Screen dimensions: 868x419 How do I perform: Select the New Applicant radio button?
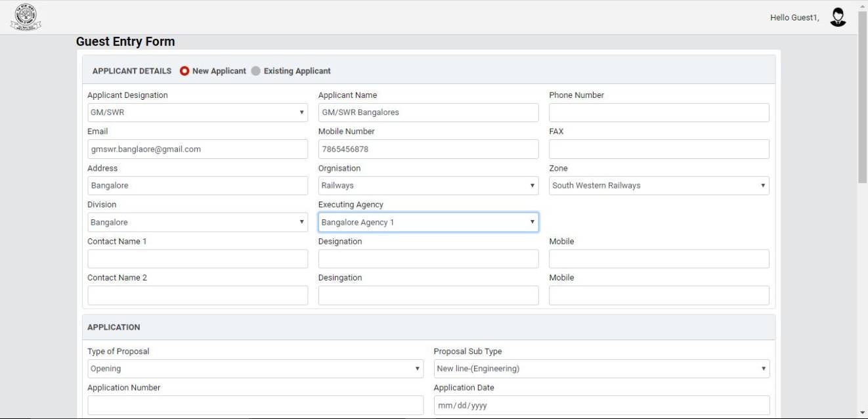tap(184, 71)
